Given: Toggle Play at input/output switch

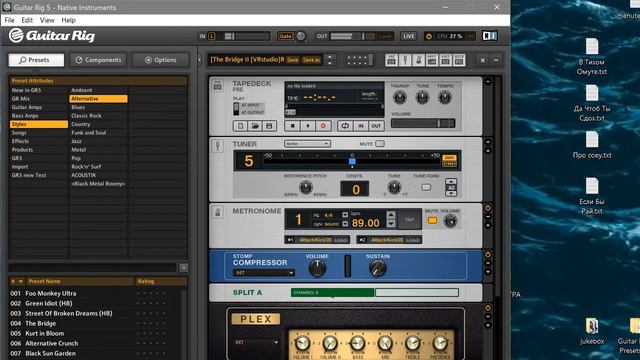Looking at the screenshot, I should (236, 109).
